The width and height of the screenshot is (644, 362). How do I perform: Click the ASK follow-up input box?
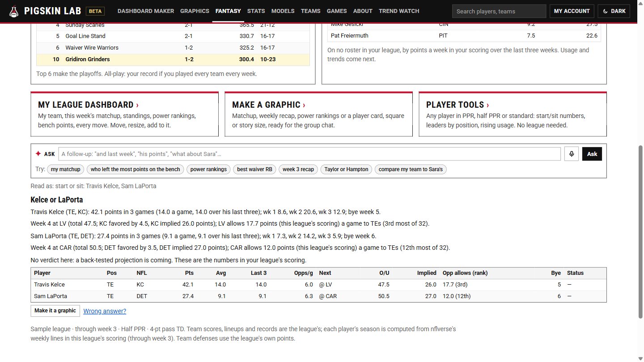(309, 154)
